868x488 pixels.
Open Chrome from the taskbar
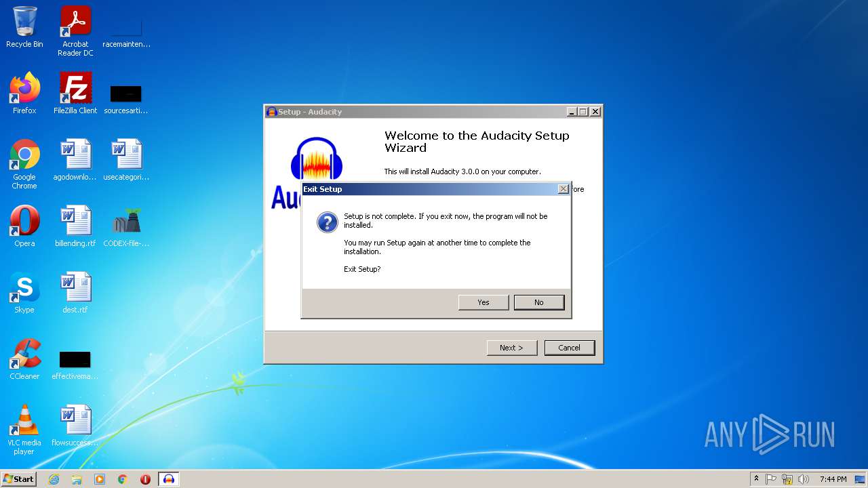pos(123,479)
